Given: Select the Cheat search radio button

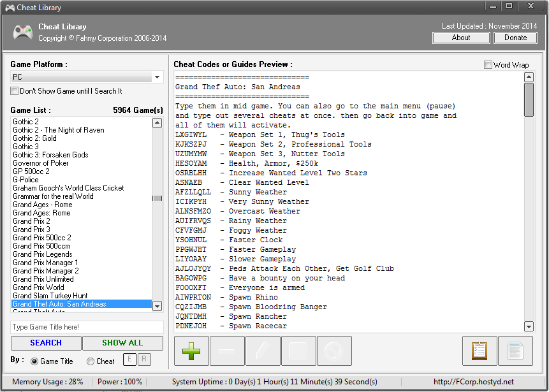Looking at the screenshot, I should pyautogui.click(x=91, y=361).
